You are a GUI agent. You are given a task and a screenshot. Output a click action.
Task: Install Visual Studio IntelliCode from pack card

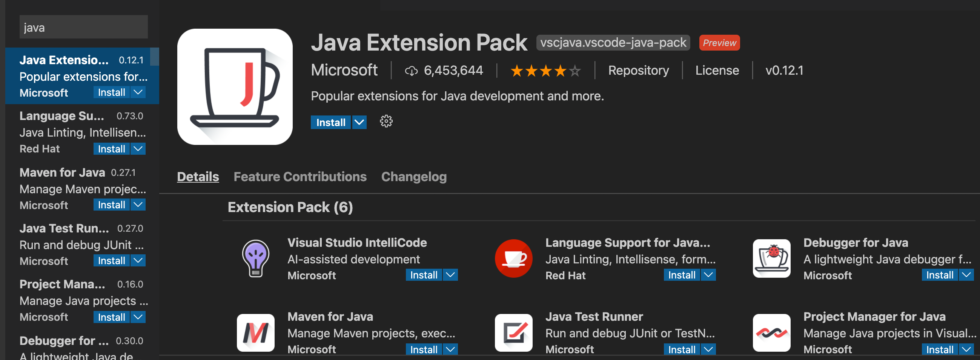(x=424, y=275)
